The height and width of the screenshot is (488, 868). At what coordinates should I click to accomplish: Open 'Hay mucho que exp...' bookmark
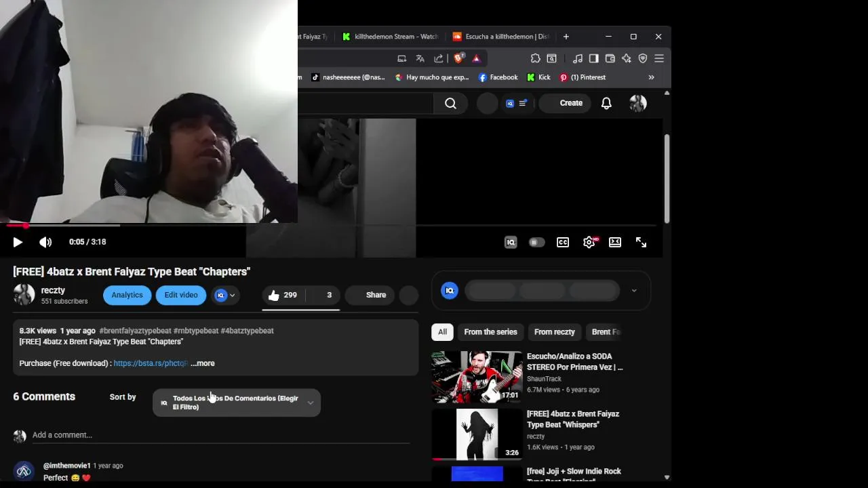(x=432, y=77)
